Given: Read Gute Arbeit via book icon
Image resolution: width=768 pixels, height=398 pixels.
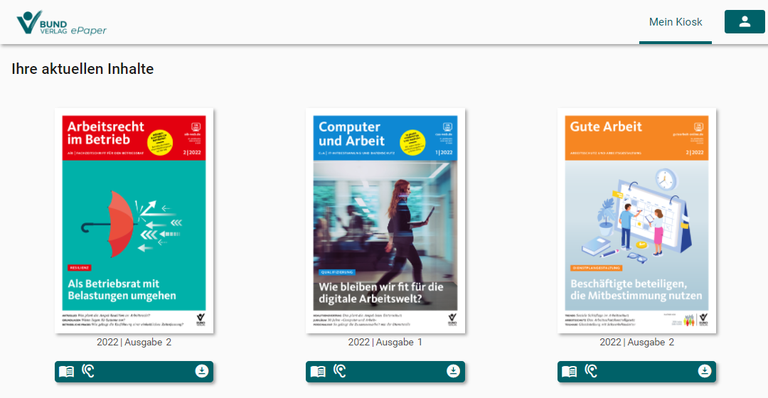Looking at the screenshot, I should [x=569, y=372].
